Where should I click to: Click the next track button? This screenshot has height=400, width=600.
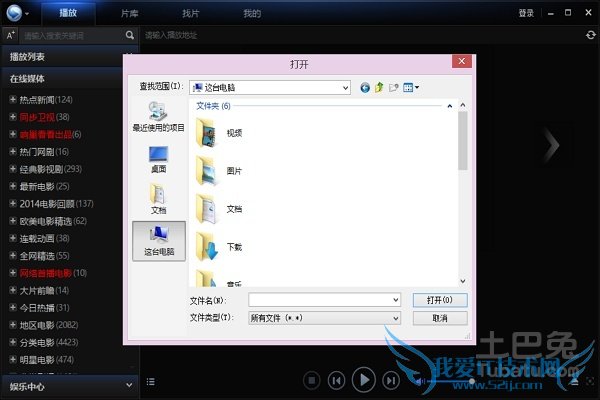point(391,380)
